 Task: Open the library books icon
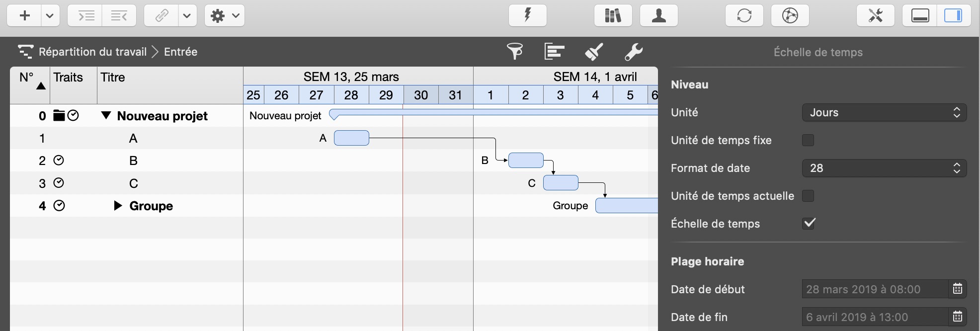click(x=613, y=16)
